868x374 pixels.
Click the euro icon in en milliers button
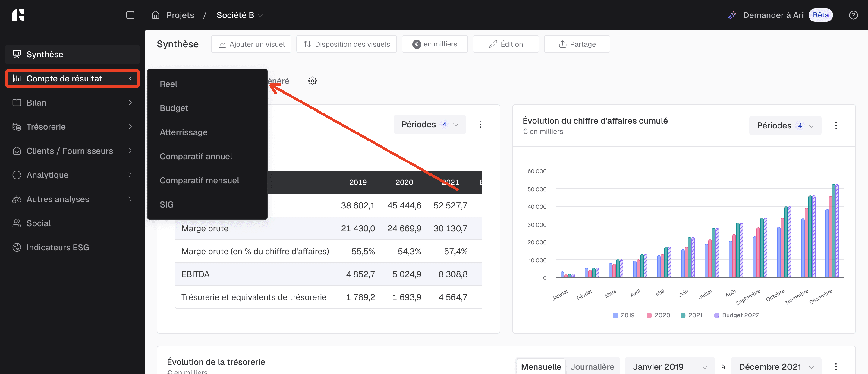[x=417, y=44]
